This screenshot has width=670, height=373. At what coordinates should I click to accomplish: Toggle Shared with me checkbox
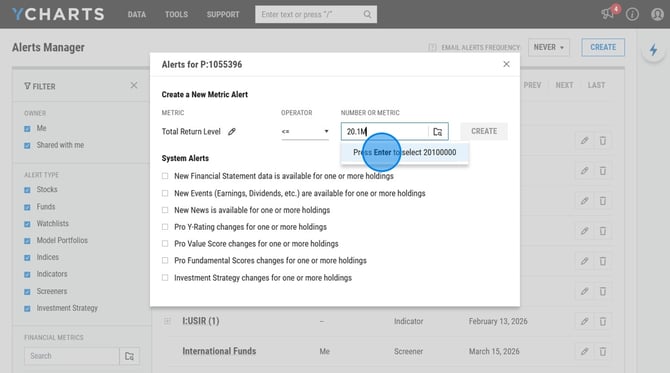[27, 146]
